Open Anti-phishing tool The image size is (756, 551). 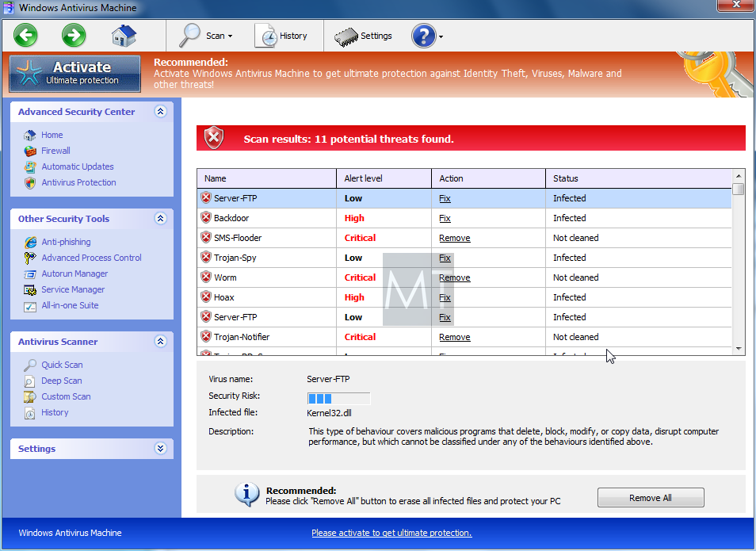point(66,243)
